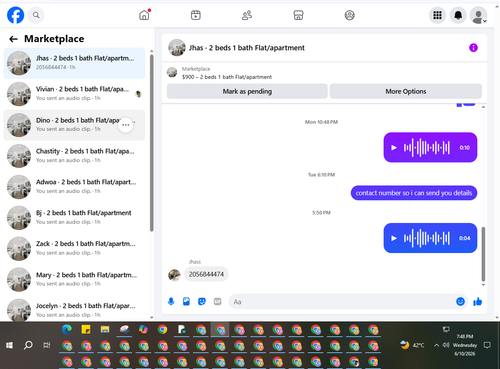Click the back arrow beside Marketplace

point(13,39)
